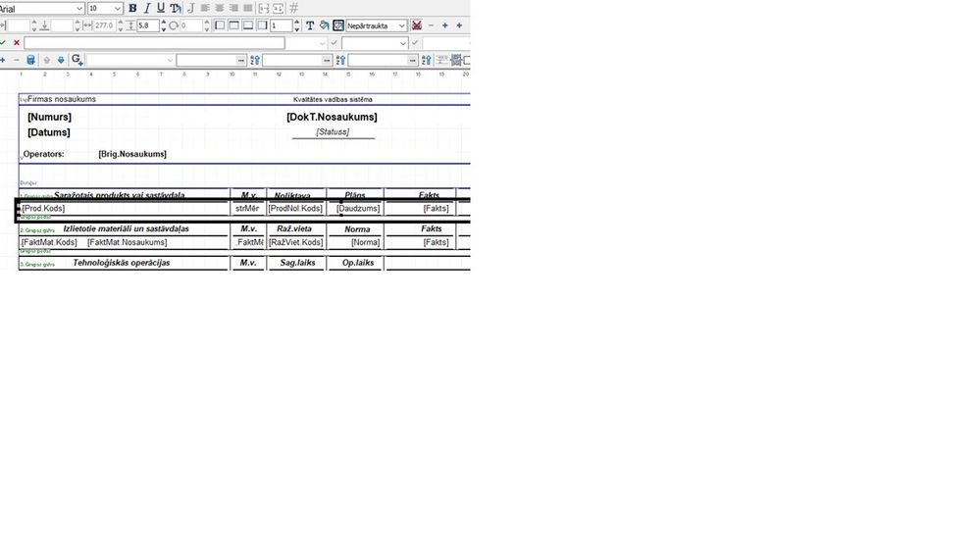Click inside the long expression input field
Screen dimensions: 980x551
point(154,43)
